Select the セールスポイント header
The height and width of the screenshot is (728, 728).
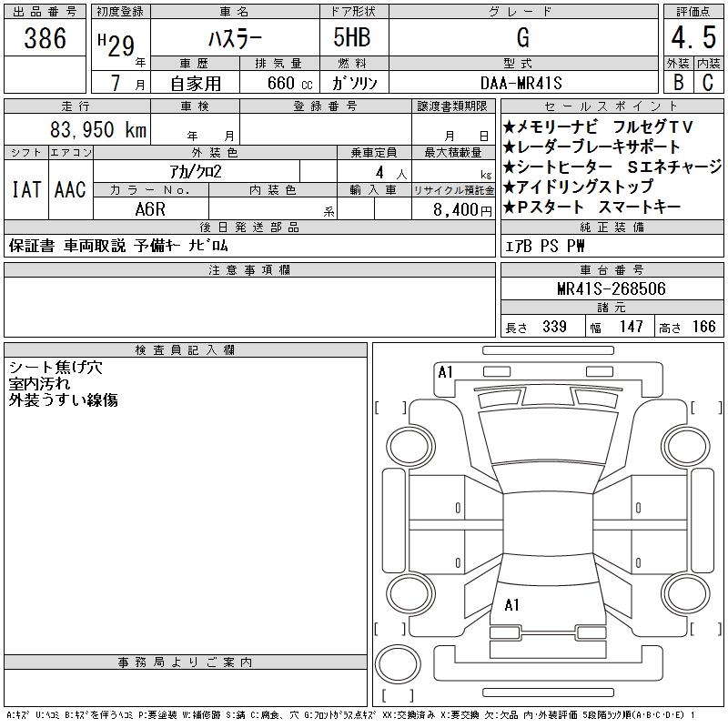(x=612, y=106)
